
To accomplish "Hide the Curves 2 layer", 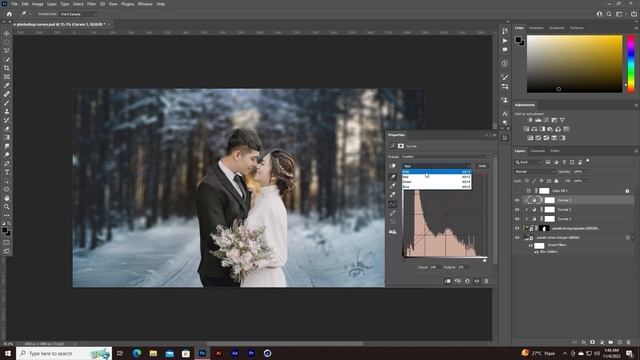I will click(x=517, y=209).
